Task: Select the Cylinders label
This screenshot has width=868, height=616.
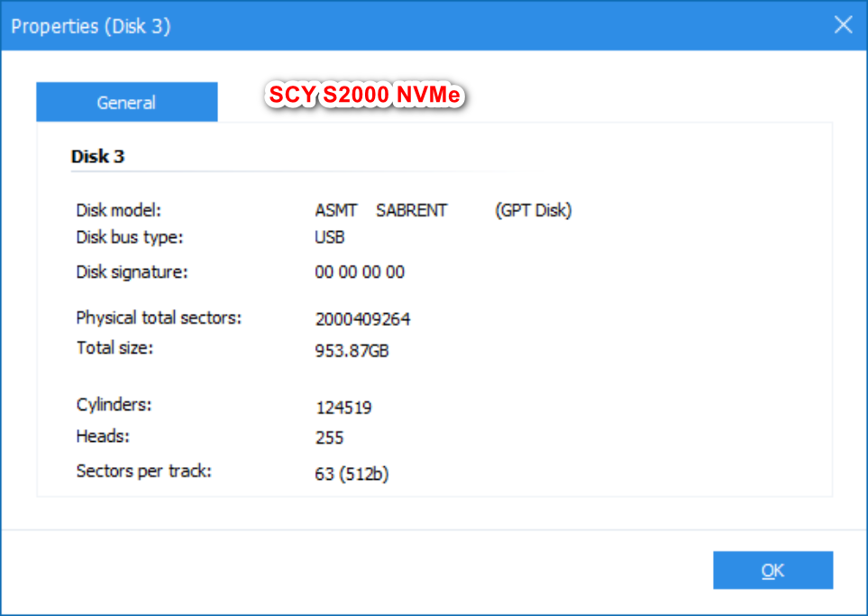Action: 106,404
